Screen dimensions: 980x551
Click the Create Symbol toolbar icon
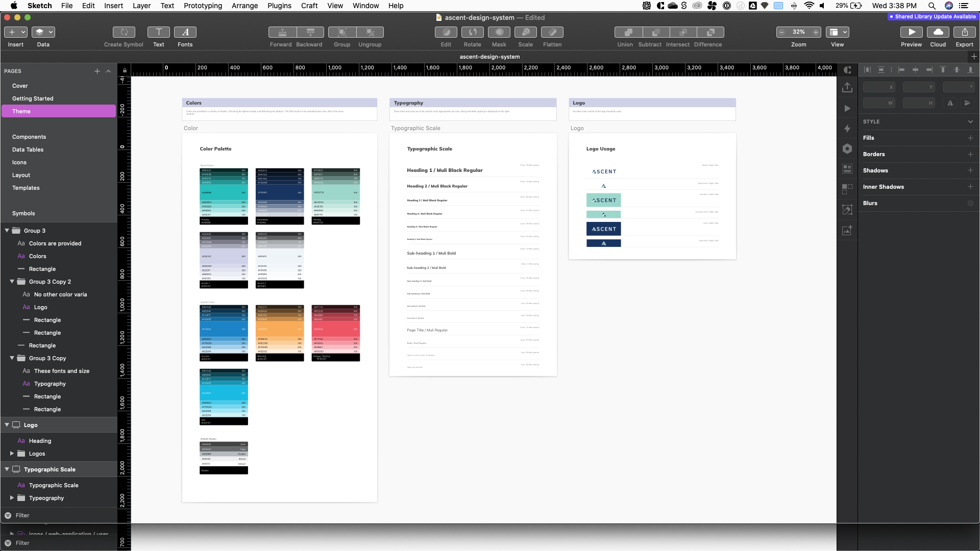pyautogui.click(x=124, y=32)
